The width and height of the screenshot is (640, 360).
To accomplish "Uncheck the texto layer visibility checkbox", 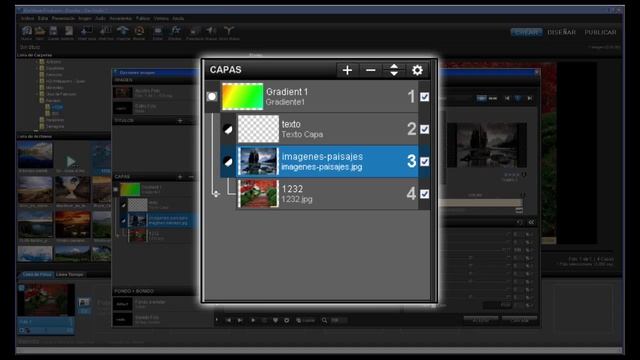I will [424, 129].
